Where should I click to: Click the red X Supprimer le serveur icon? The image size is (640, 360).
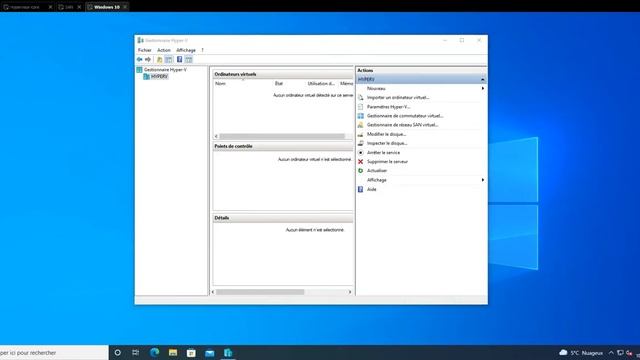pos(360,162)
